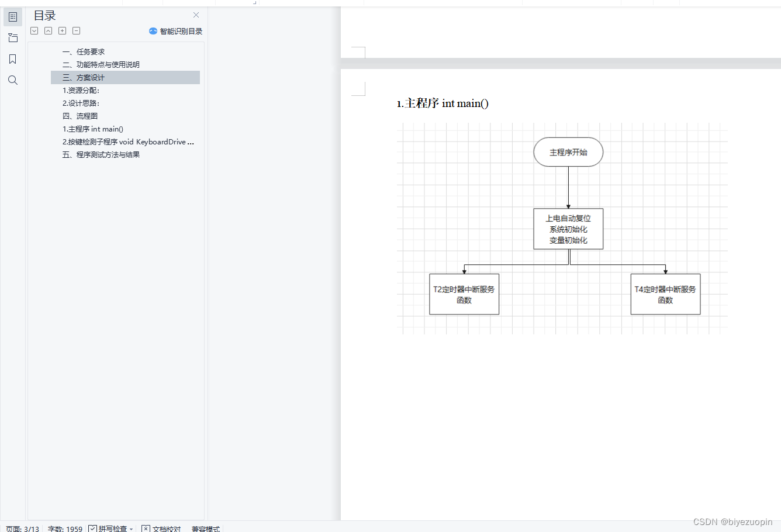Open the 拼写检查 dropdown arrow

point(131,529)
